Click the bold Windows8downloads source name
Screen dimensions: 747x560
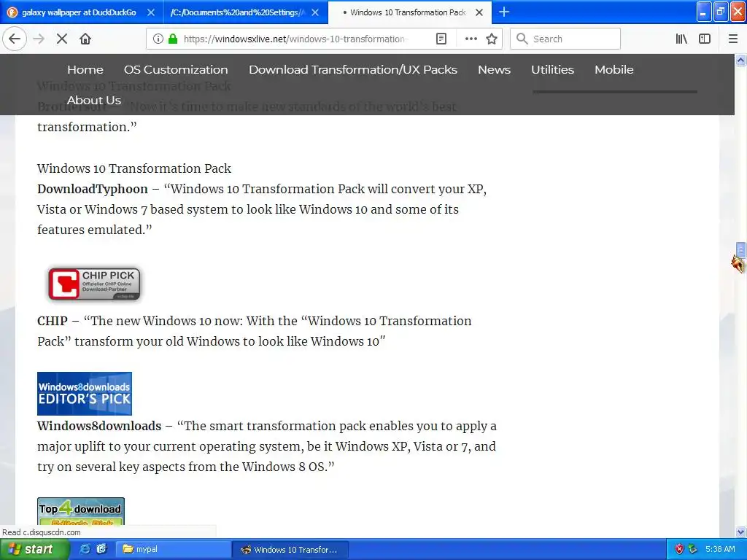pyautogui.click(x=99, y=426)
